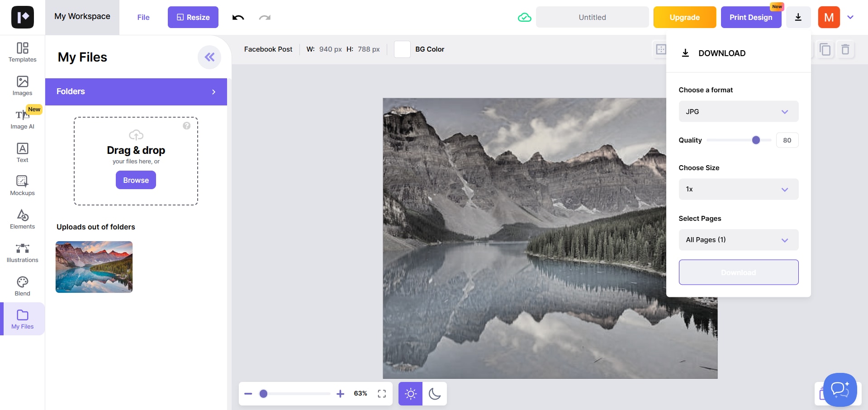
Task: Open the My Files sidebar tab
Action: [x=23, y=319]
